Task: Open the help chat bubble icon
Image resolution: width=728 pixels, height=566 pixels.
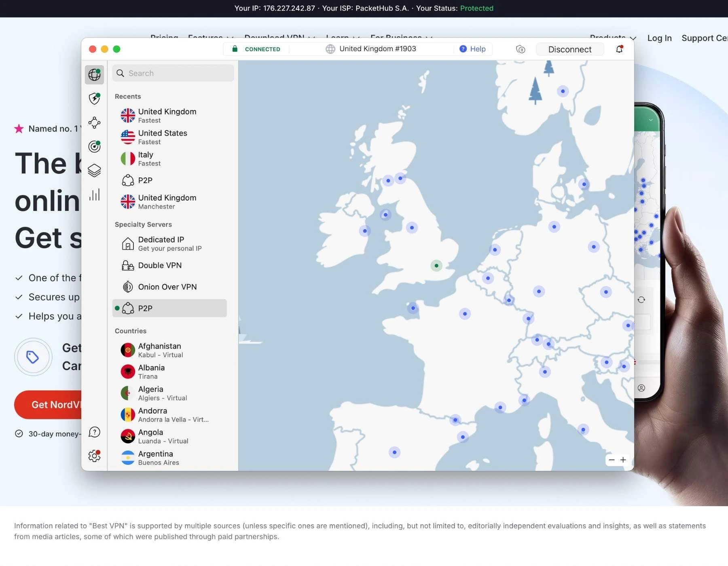Action: point(94,432)
